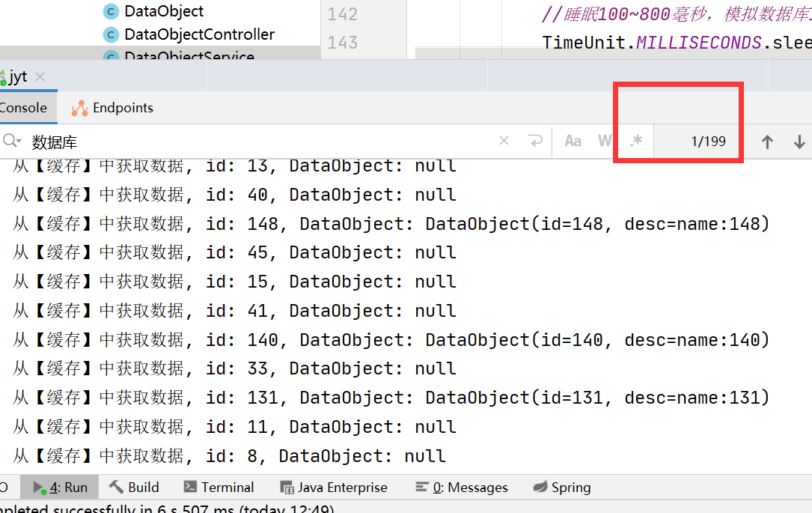Click the completed successfully status message
The image size is (812, 513).
point(168,509)
